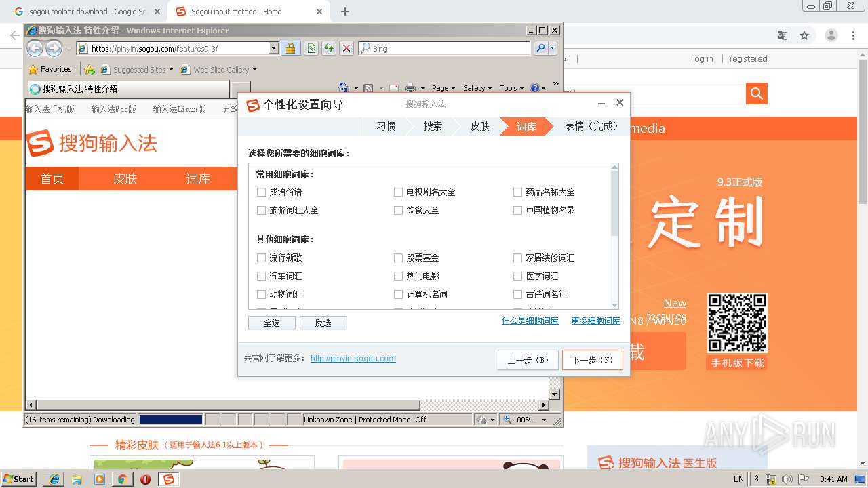Open the Opera taskbar icon
868x488 pixels.
[x=145, y=479]
